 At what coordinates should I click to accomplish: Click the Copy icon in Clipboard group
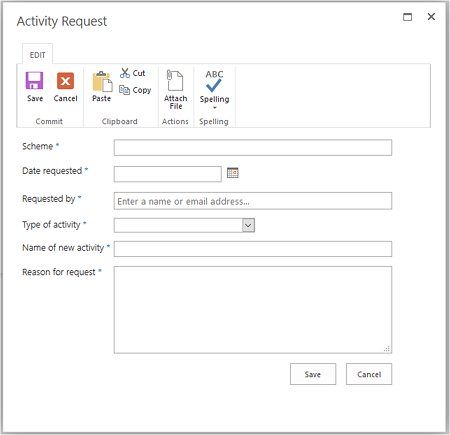124,90
